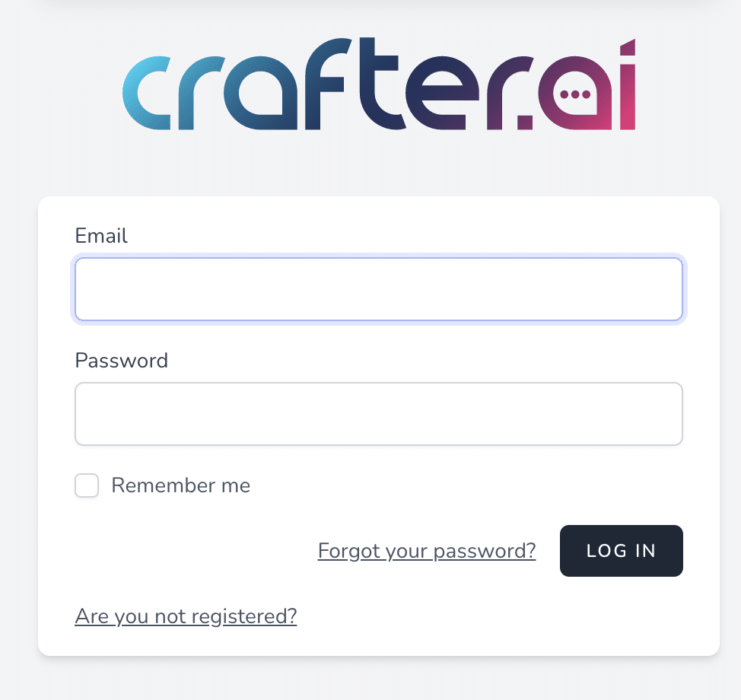Select the highlighted Email entry area

click(x=379, y=289)
